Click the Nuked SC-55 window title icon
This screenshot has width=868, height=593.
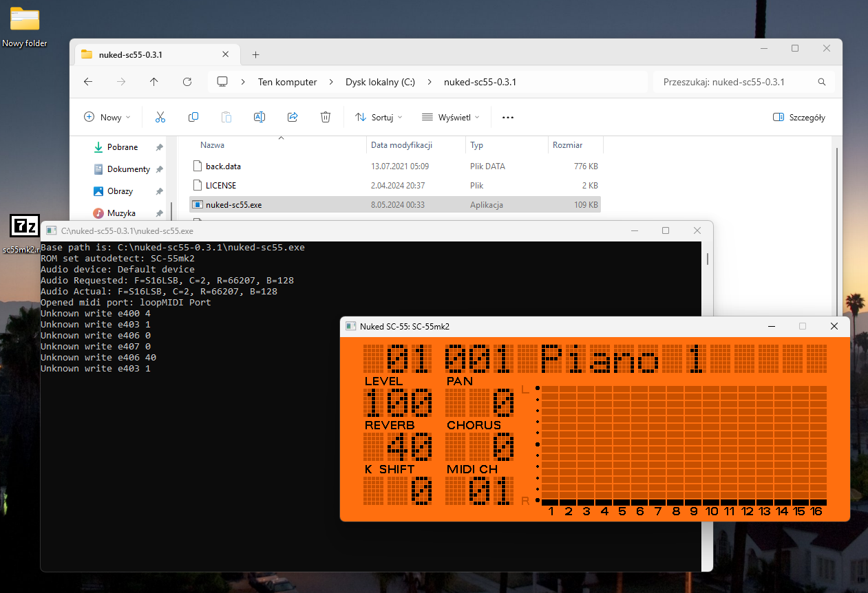click(350, 326)
